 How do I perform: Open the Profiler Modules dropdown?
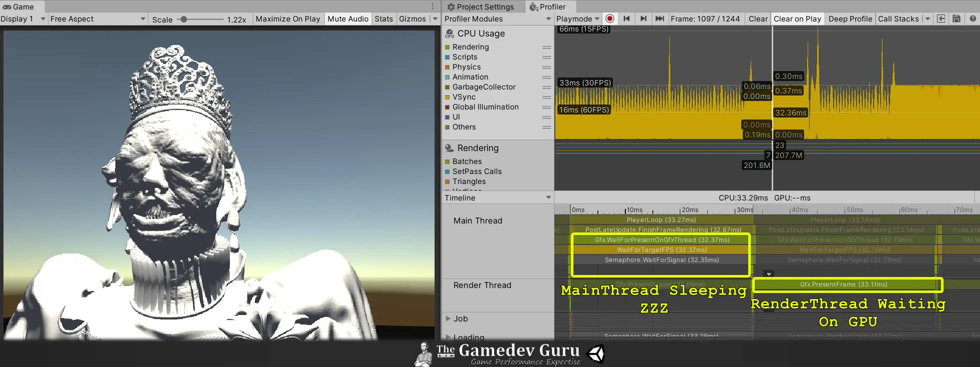point(498,18)
